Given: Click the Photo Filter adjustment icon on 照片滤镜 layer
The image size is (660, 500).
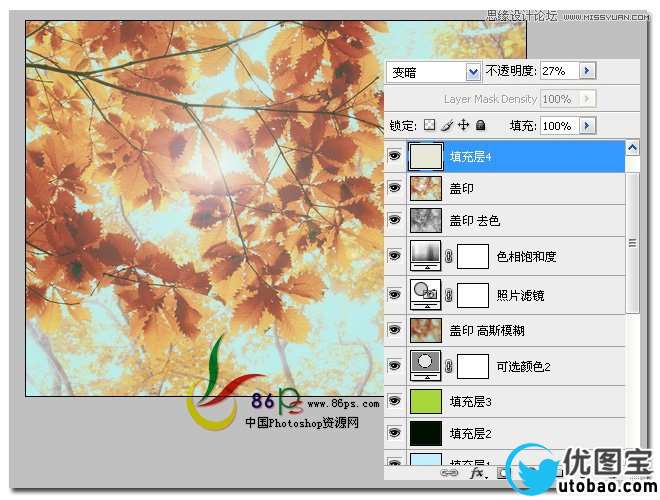Looking at the screenshot, I should [426, 295].
